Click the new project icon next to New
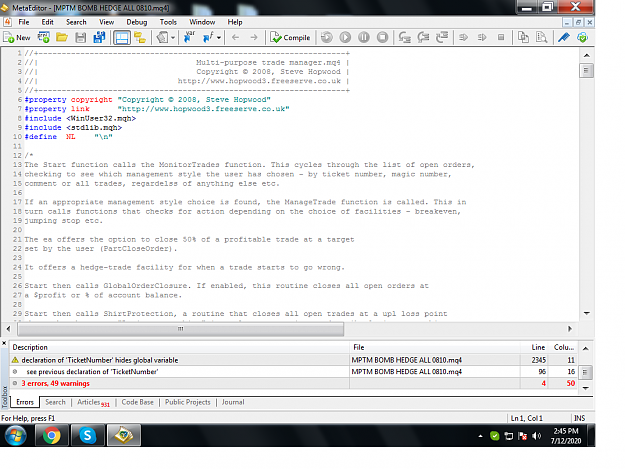625x469 pixels. 43,37
